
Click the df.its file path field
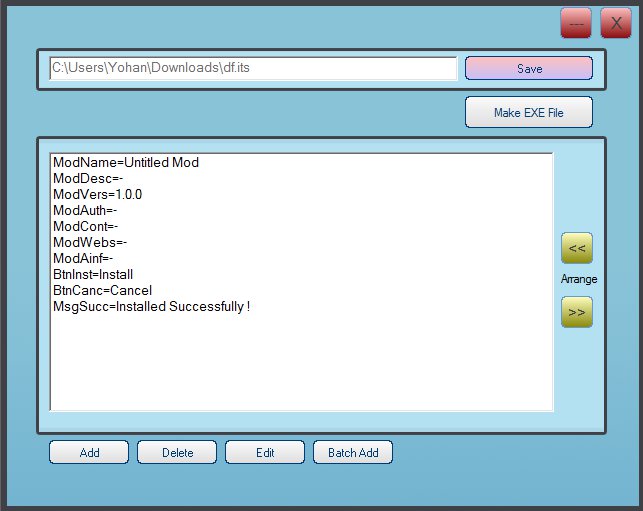point(253,68)
